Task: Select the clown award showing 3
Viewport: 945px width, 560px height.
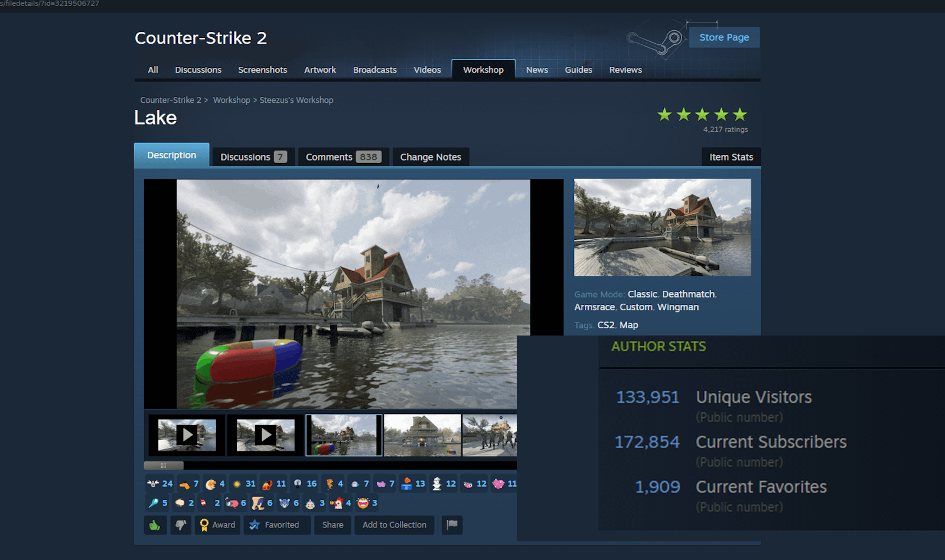Action: (315, 503)
